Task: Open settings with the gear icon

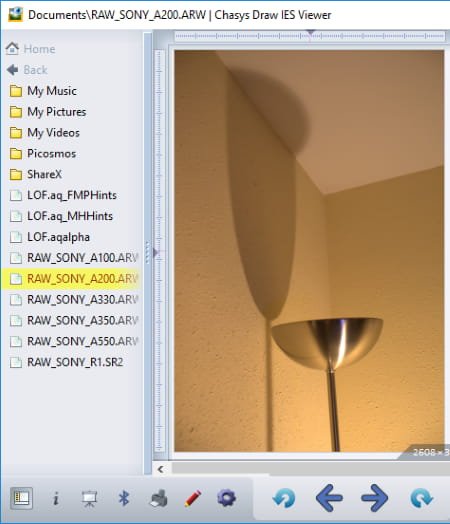Action: pyautogui.click(x=226, y=498)
